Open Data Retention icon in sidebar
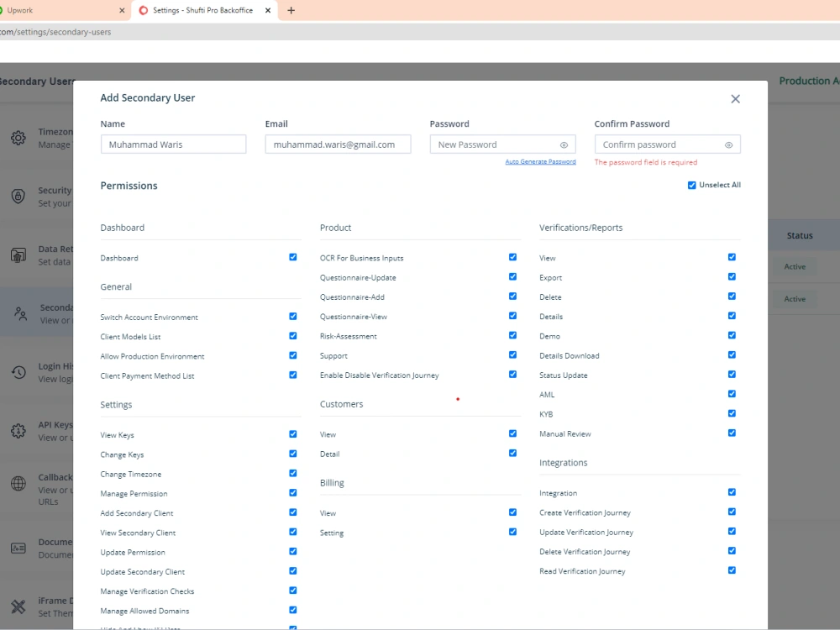Screen dimensions: 840x630 point(18,255)
